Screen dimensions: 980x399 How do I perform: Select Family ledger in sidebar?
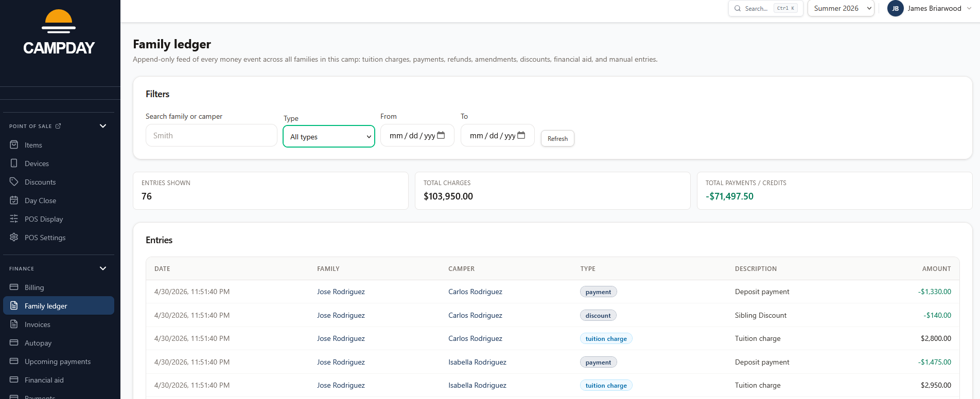(59, 305)
